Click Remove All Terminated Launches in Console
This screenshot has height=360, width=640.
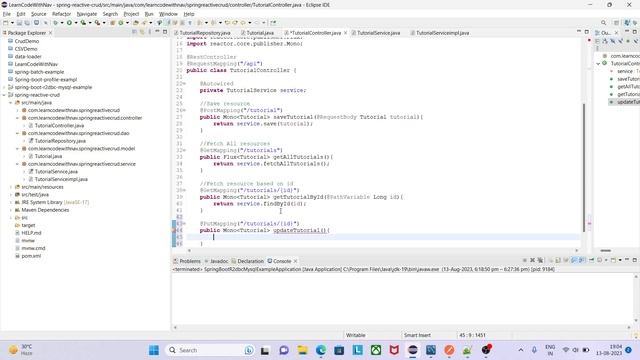coord(540,260)
